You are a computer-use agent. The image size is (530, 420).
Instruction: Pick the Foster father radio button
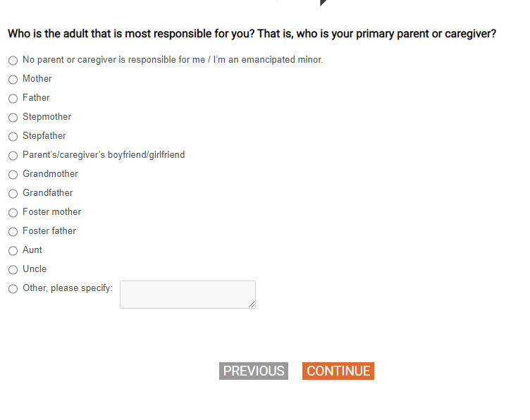tap(13, 232)
